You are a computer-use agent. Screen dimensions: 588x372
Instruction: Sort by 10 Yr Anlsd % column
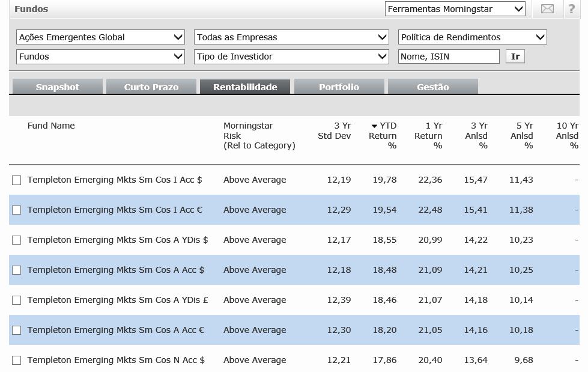pos(567,135)
